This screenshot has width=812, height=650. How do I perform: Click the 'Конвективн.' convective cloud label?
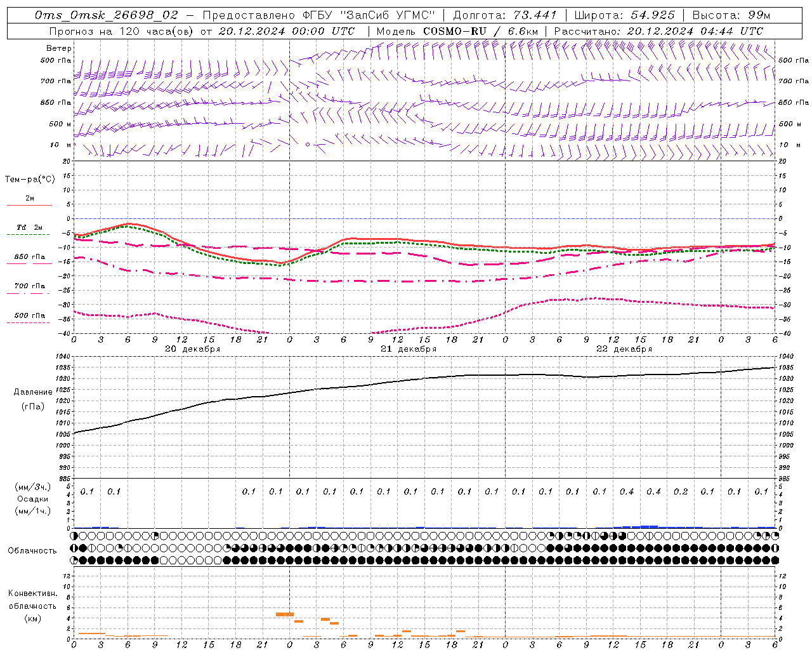(x=32, y=594)
